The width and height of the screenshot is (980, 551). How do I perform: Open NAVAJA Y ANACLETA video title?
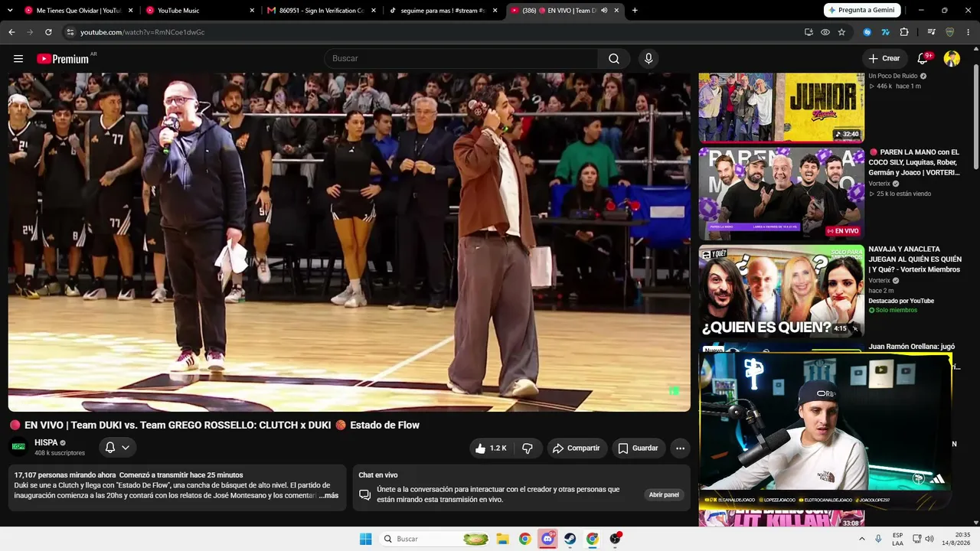click(915, 259)
